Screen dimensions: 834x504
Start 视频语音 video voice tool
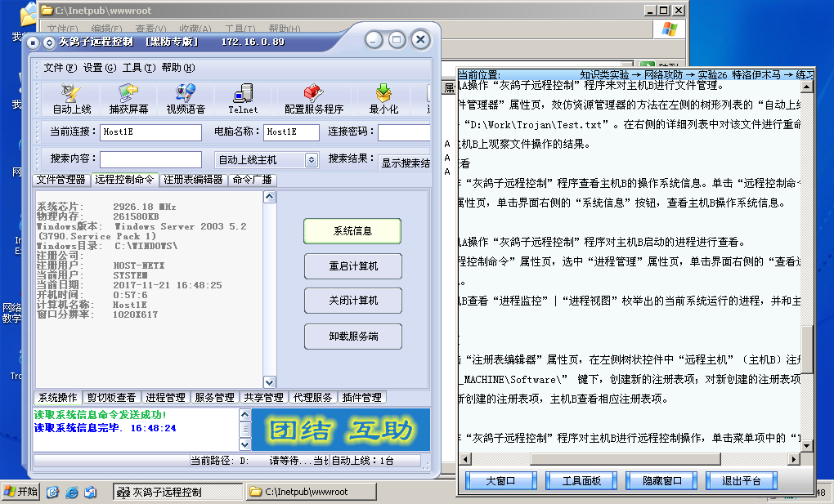[186, 100]
